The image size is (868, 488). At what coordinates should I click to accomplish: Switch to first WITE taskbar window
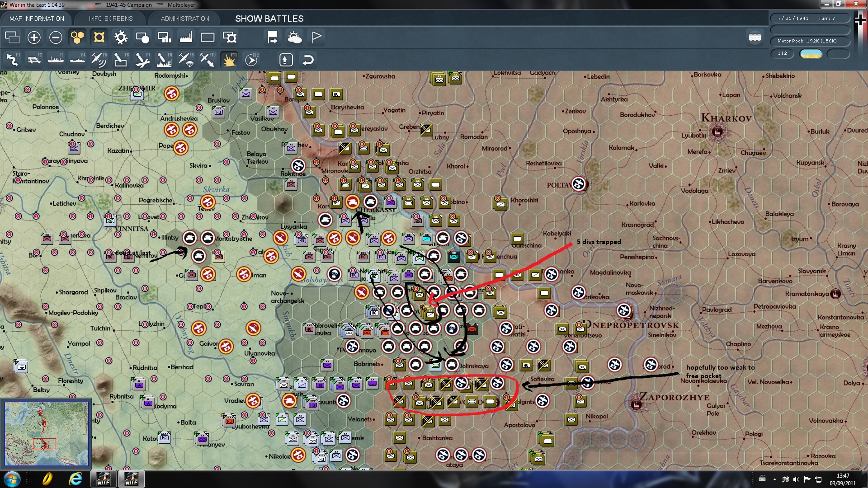click(104, 479)
